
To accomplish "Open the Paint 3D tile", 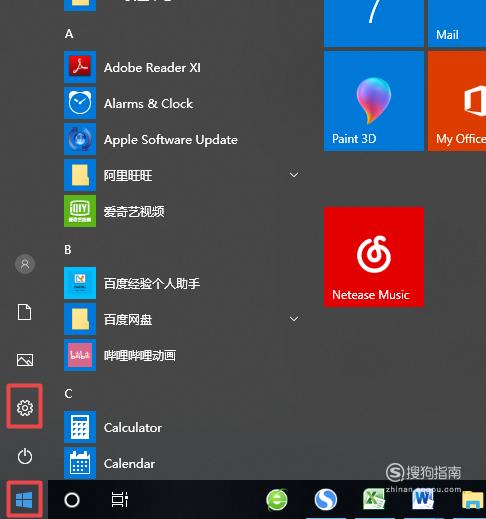I will (374, 101).
